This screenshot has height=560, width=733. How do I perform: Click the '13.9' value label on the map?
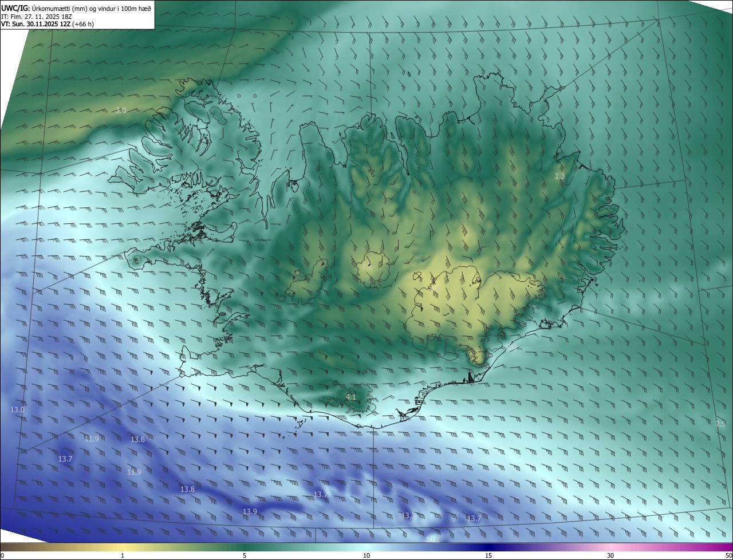point(250,511)
